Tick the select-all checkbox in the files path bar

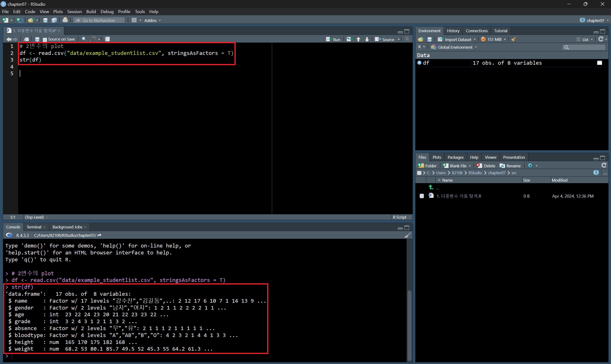point(419,173)
